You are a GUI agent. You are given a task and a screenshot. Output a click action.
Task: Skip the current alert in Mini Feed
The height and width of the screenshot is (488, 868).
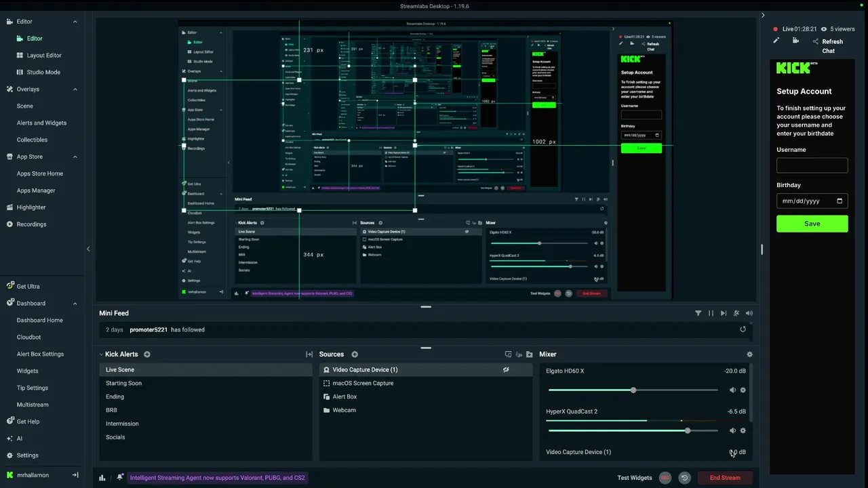(724, 313)
